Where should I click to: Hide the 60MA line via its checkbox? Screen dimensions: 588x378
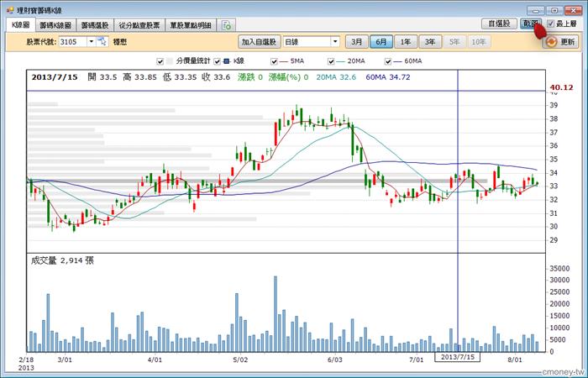388,61
